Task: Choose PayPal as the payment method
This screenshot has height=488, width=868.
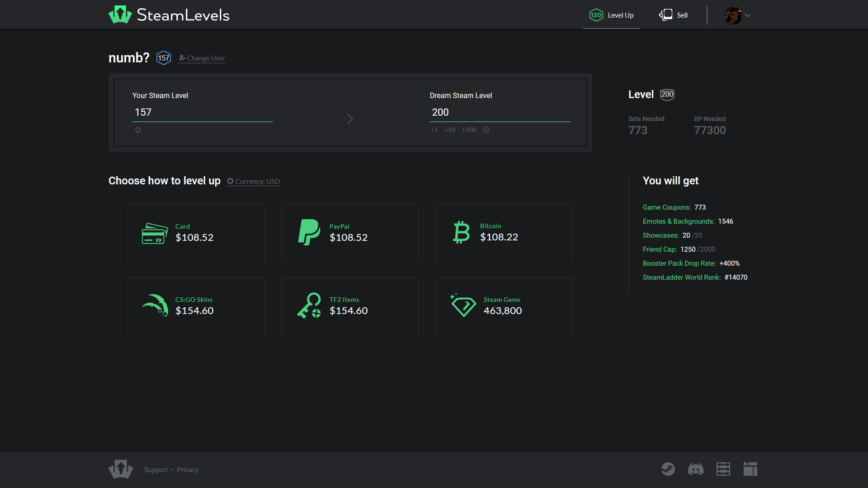Action: (350, 234)
